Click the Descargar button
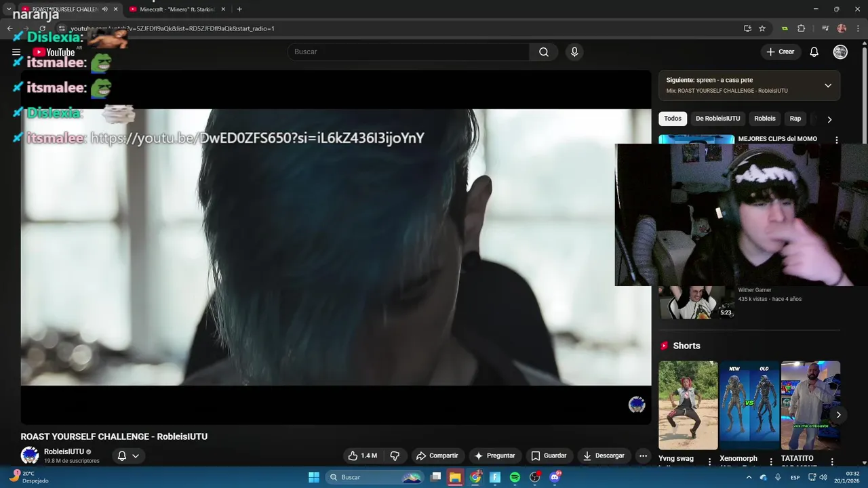Screen dimensions: 868x488 [604, 455]
